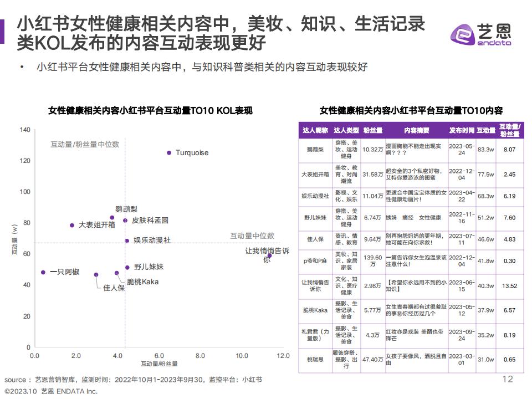Click the 9.64万 followers cell
The width and height of the screenshot is (532, 399).
(x=372, y=239)
